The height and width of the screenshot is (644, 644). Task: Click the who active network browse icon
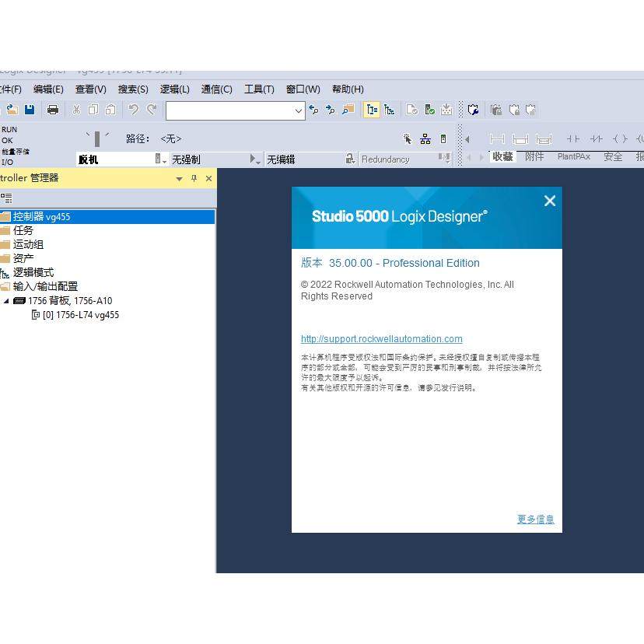click(x=425, y=139)
